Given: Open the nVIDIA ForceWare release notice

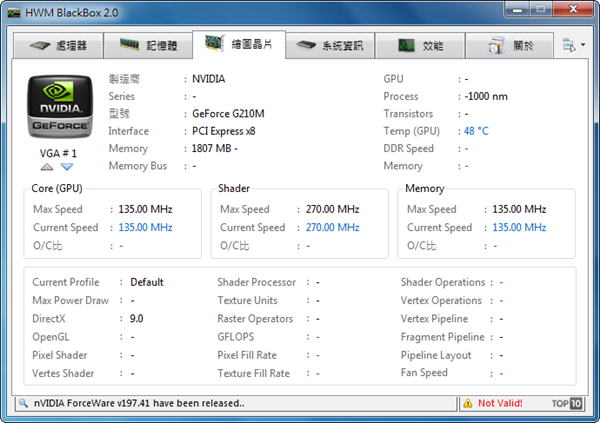Looking at the screenshot, I should tap(139, 403).
